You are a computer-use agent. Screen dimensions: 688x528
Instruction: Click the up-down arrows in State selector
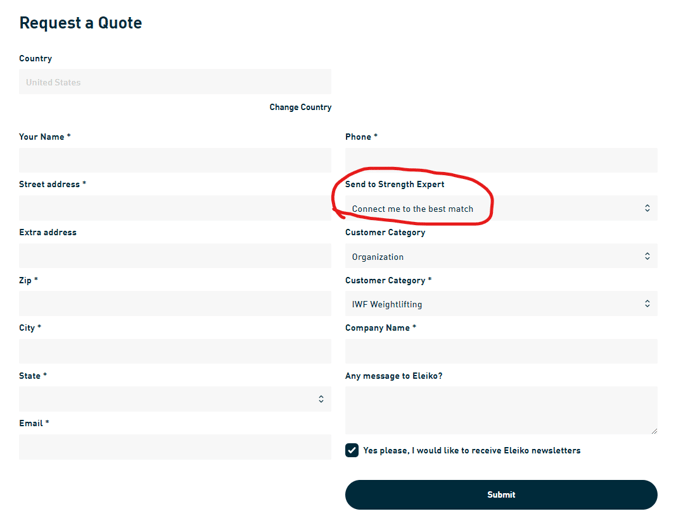(321, 399)
